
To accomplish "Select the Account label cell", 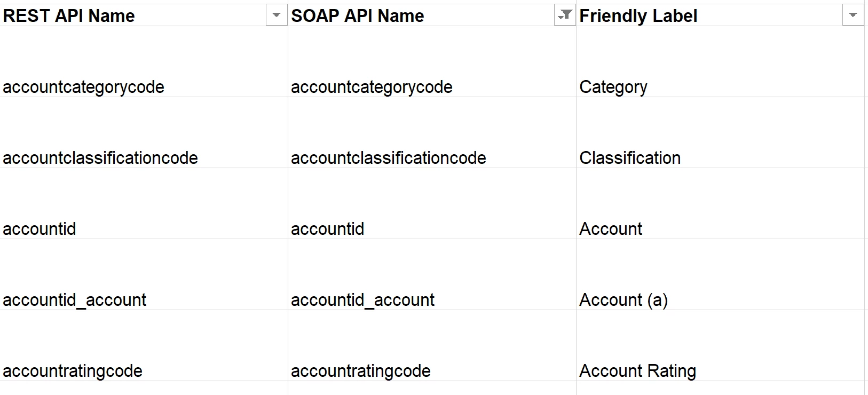I will pyautogui.click(x=720, y=203).
